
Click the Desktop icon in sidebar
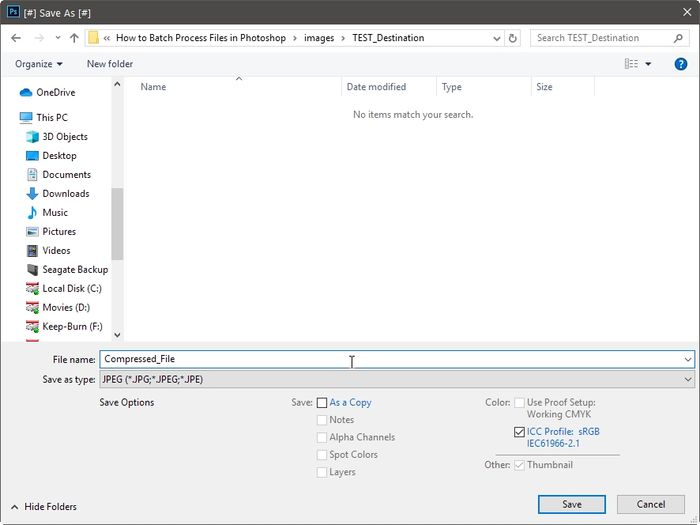[32, 156]
